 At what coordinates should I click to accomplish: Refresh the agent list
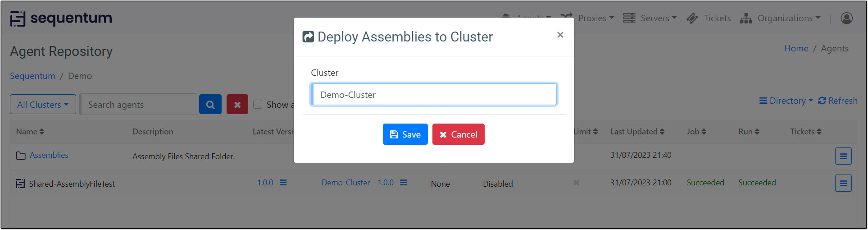(x=838, y=101)
